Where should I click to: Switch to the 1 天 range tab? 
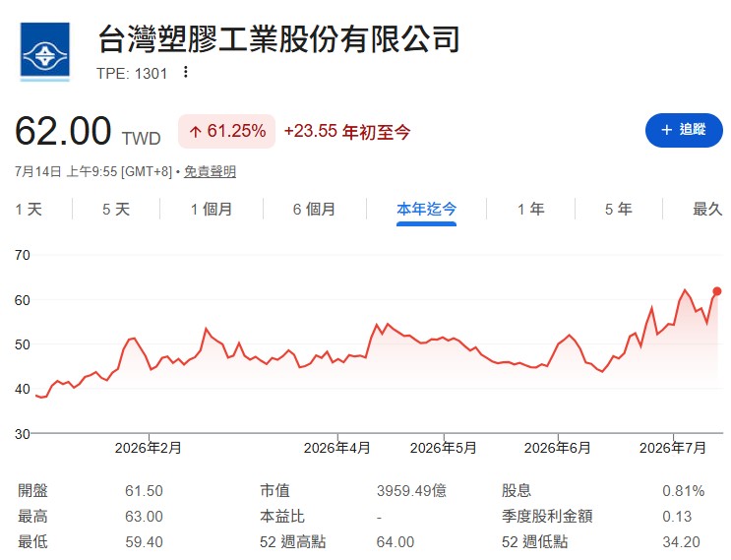point(29,209)
